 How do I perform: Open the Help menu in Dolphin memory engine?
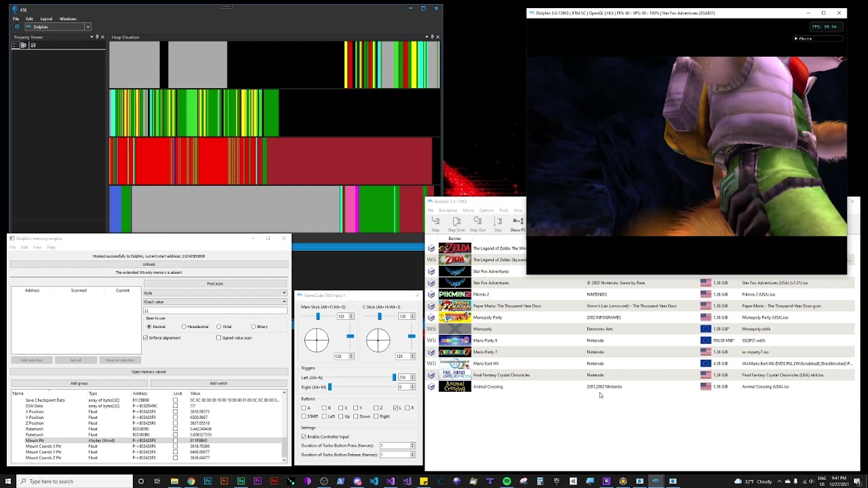[51, 247]
